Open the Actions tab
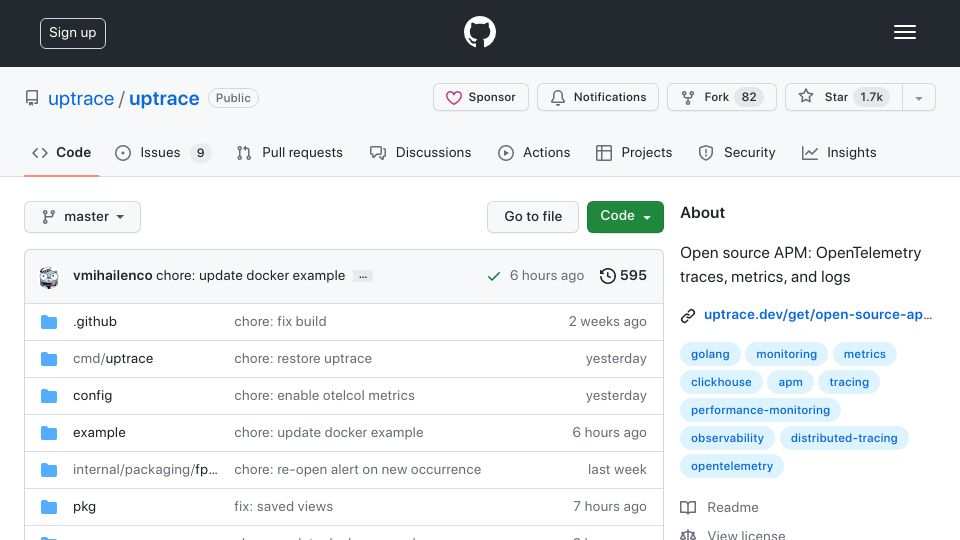The image size is (960, 540). coord(534,152)
